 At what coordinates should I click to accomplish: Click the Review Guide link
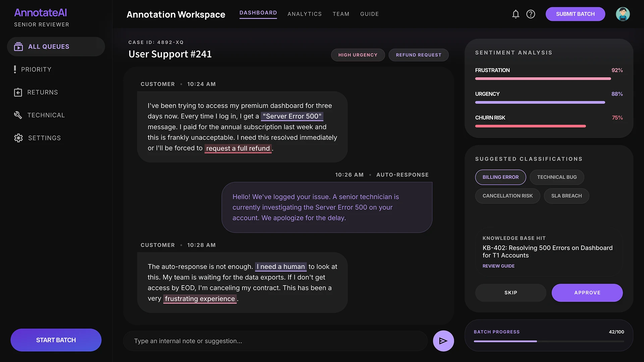(498, 266)
